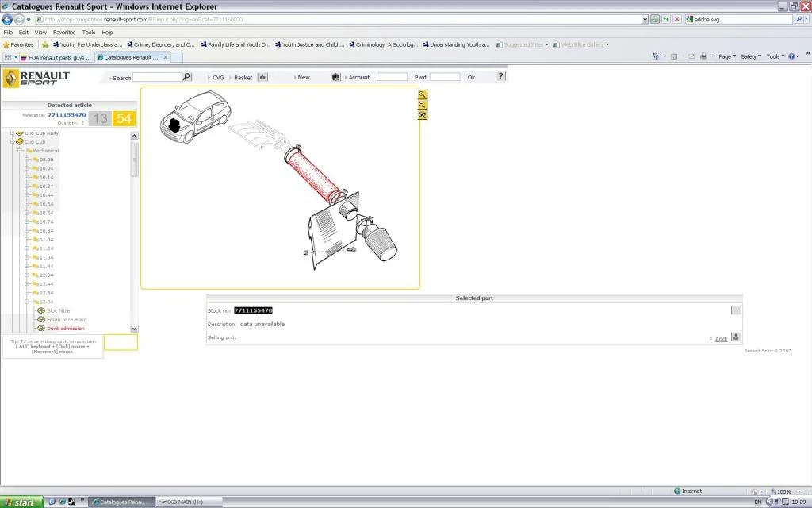Click the browser search magnifier icon
This screenshot has height=508, width=812.
click(799, 19)
